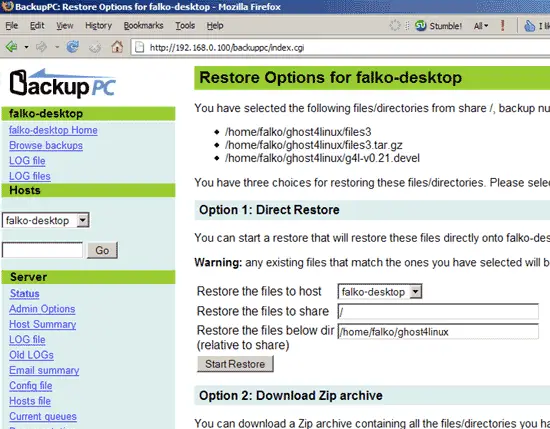Click the Go button
The width and height of the screenshot is (550, 429).
(x=102, y=250)
